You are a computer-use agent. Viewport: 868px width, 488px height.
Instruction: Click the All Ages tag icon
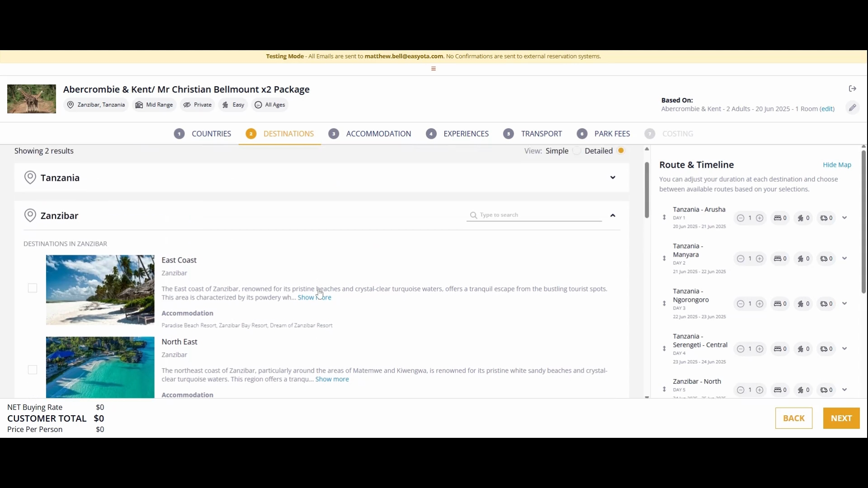[258, 105]
